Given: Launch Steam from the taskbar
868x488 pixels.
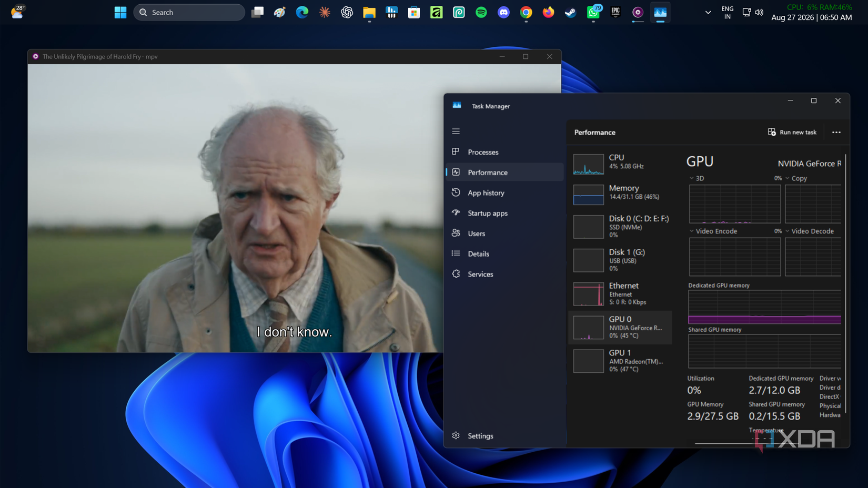Looking at the screenshot, I should (x=571, y=12).
